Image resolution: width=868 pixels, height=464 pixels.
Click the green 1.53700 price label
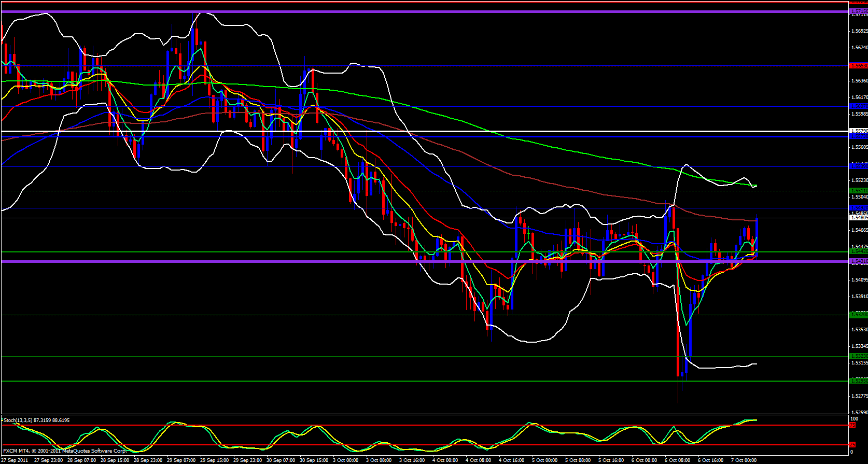(x=858, y=315)
